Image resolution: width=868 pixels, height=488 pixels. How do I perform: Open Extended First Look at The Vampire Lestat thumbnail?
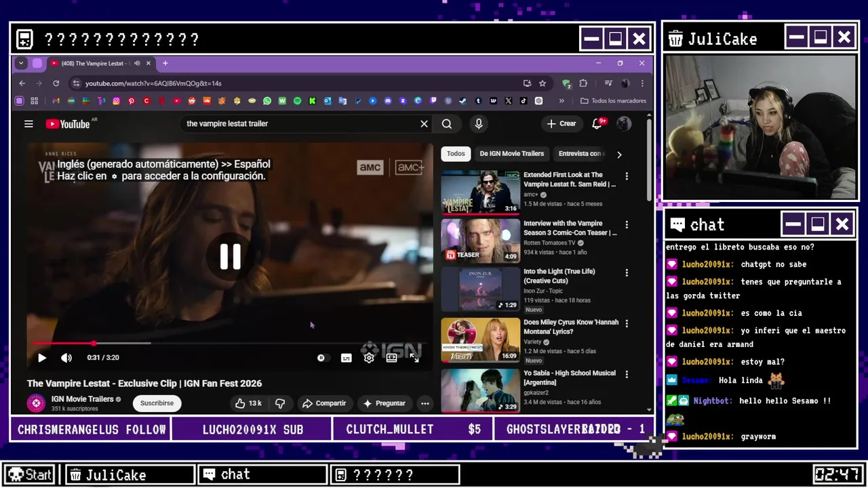point(481,192)
